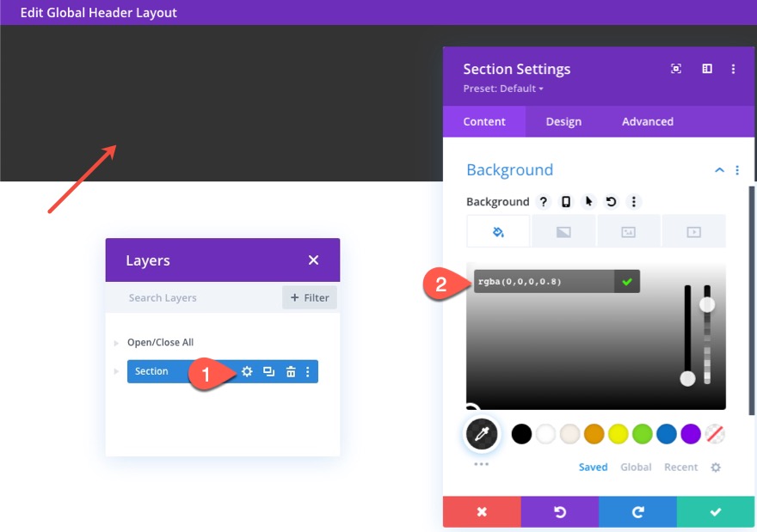Duplicate the Section layer
Image resolution: width=757 pixels, height=532 pixels.
269,371
